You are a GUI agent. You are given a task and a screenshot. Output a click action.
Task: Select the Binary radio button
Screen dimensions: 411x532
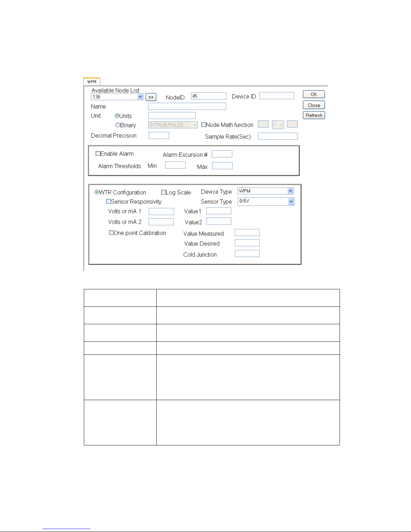click(x=118, y=125)
